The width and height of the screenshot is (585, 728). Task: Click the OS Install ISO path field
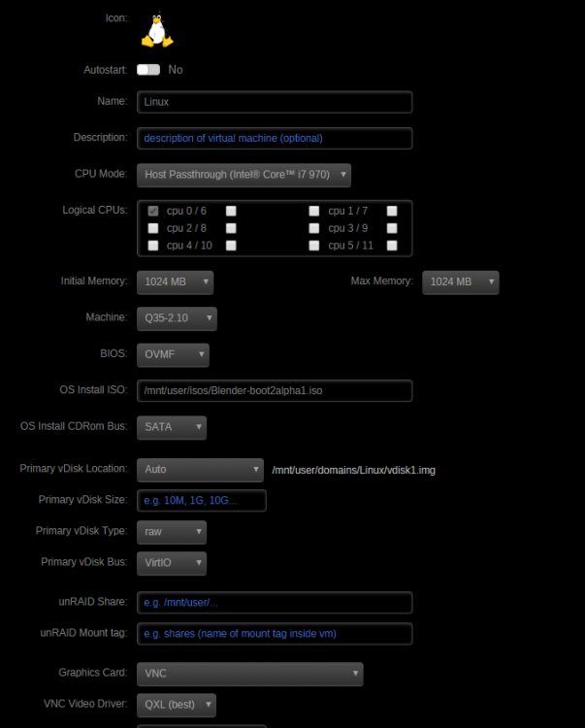[275, 391]
